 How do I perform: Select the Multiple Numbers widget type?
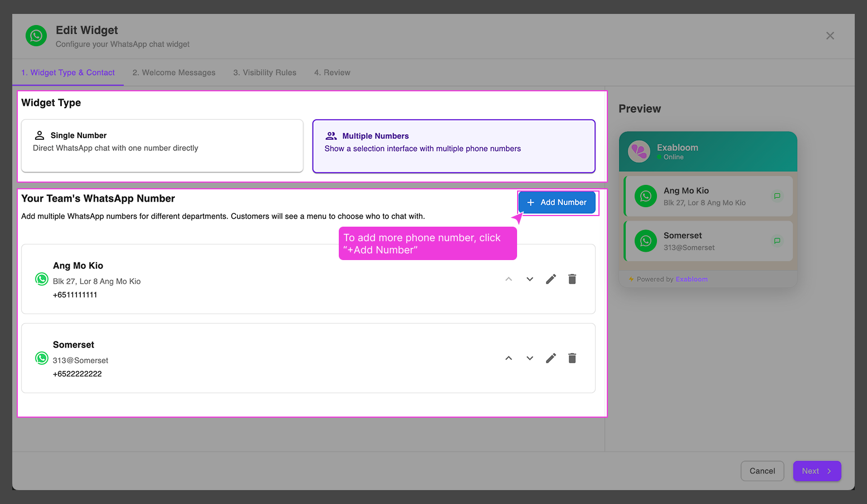pyautogui.click(x=454, y=146)
